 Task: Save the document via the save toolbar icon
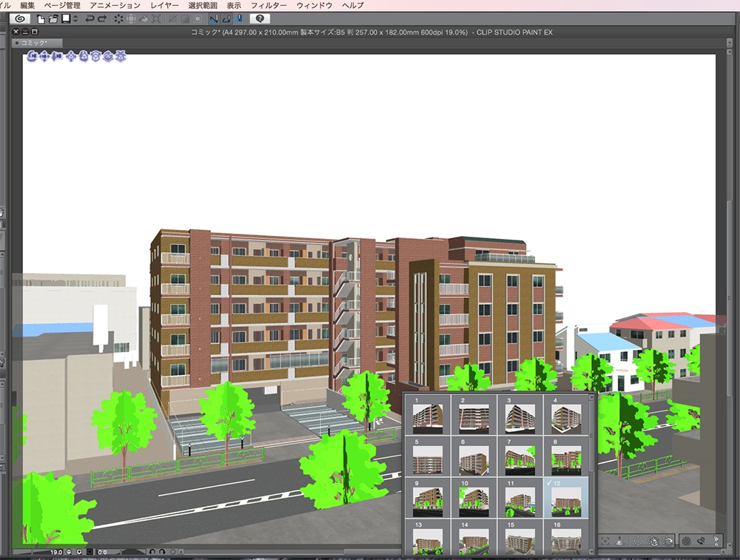(67, 20)
